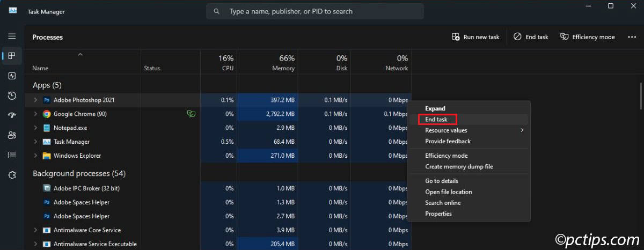The height and width of the screenshot is (250, 644).
Task: Collapse the column header chevron above Name
Action: tap(80, 54)
